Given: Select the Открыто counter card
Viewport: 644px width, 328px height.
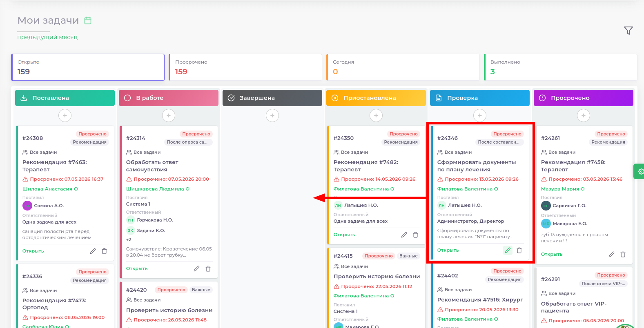Looking at the screenshot, I should pyautogui.click(x=88, y=67).
